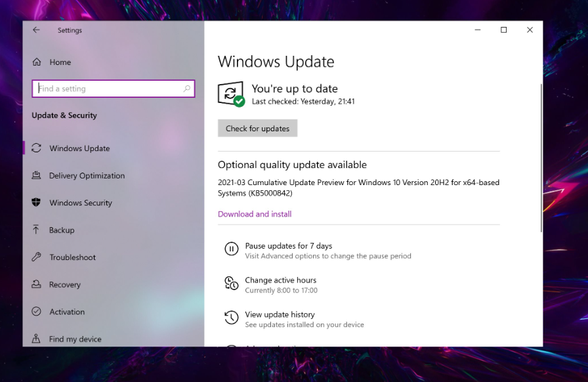588x382 pixels.
Task: Click inside the Find a setting search box
Action: coord(113,89)
